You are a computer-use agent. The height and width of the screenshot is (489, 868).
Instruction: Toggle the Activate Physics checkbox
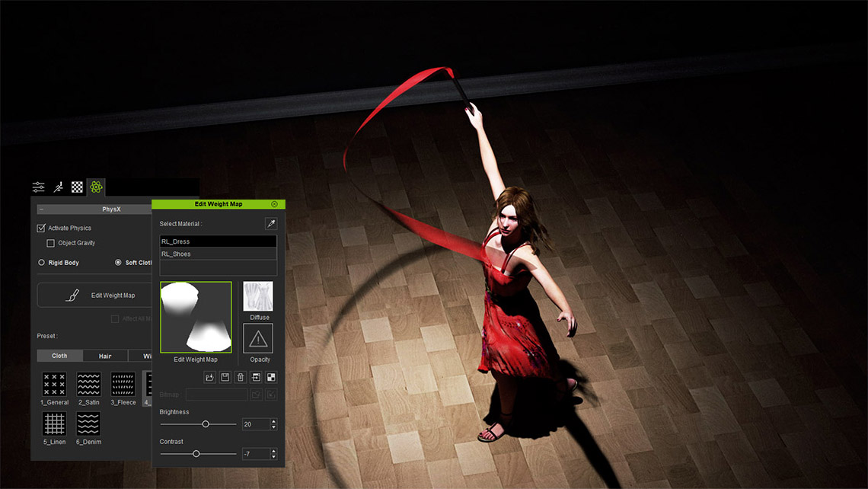pyautogui.click(x=41, y=229)
